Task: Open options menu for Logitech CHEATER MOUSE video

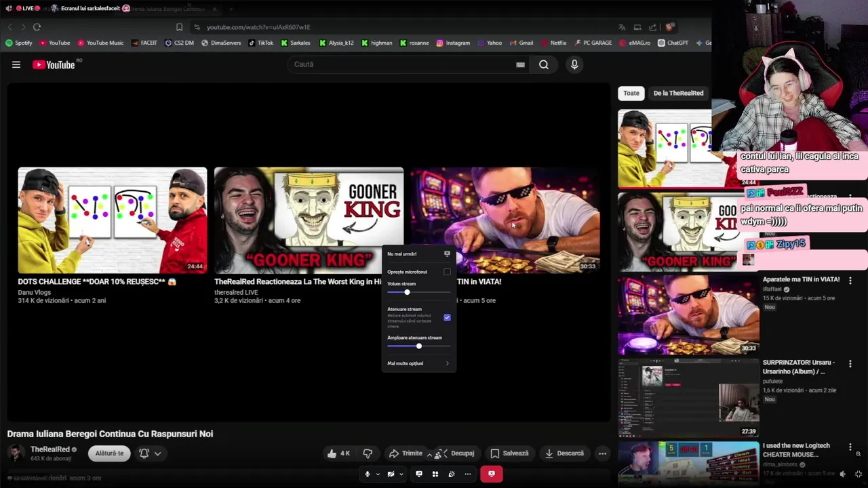Action: [x=850, y=447]
